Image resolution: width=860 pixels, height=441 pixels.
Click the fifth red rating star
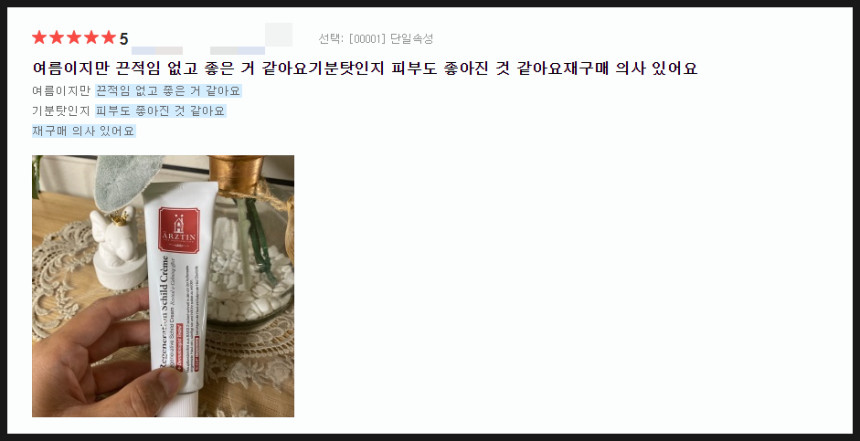pyautogui.click(x=109, y=37)
